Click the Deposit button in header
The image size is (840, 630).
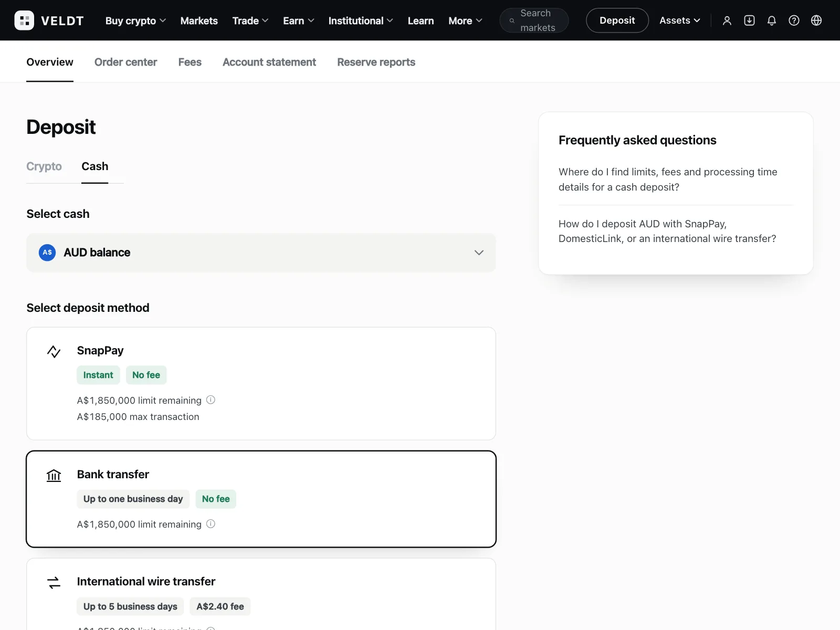[x=617, y=20]
